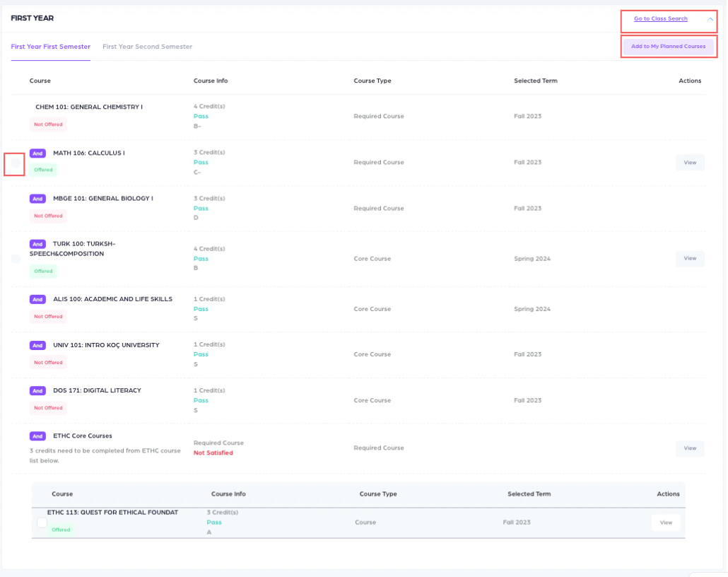728x577 pixels.
Task: View details for MATH 106 Calculus I
Action: (690, 163)
